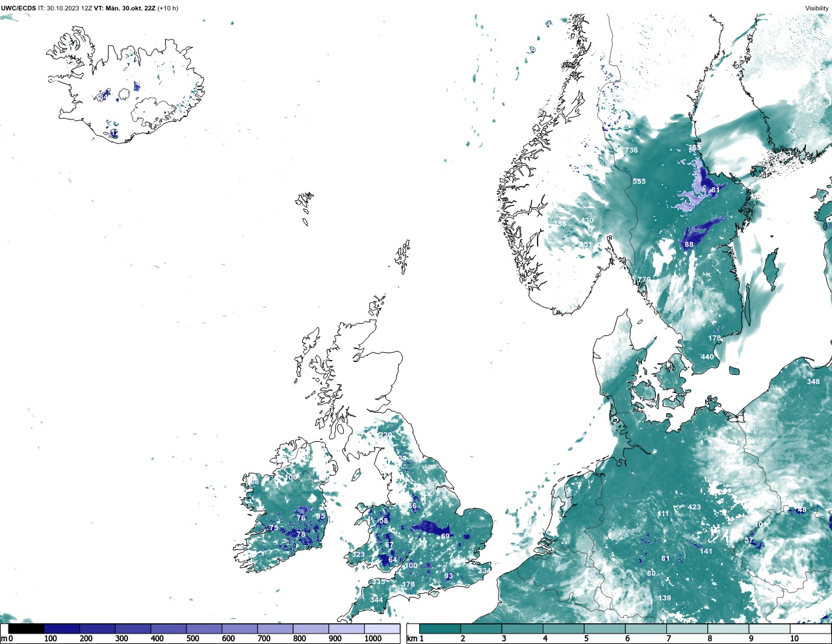The height and width of the screenshot is (644, 832).
Task: Click the 555 visibility value
Action: click(x=640, y=181)
